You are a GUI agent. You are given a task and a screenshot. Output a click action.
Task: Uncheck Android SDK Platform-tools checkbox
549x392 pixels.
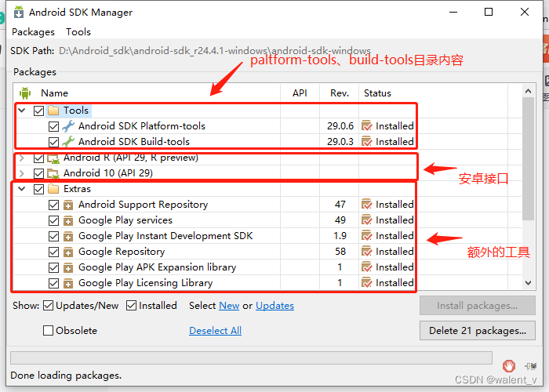coord(53,126)
